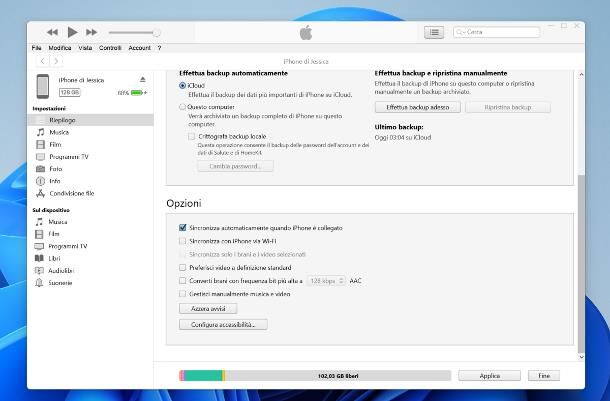Select the Questo computer backup option
The image size is (610, 401).
point(182,107)
